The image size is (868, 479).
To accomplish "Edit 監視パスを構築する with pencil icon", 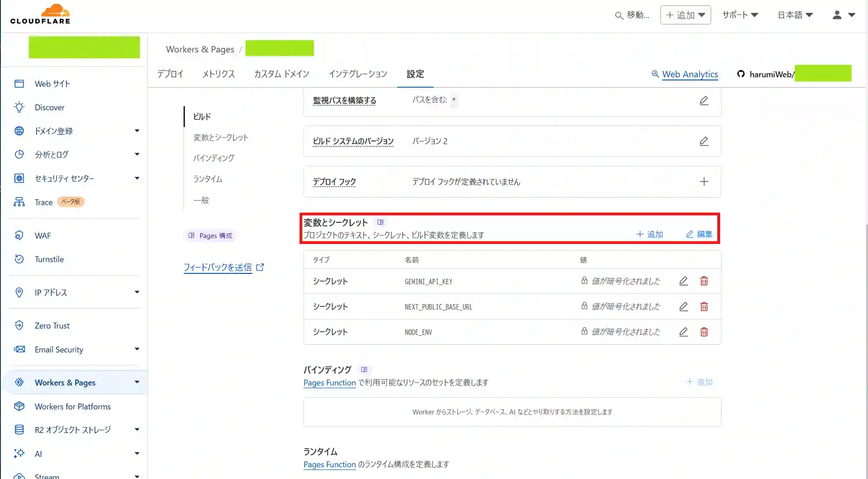I will [704, 100].
